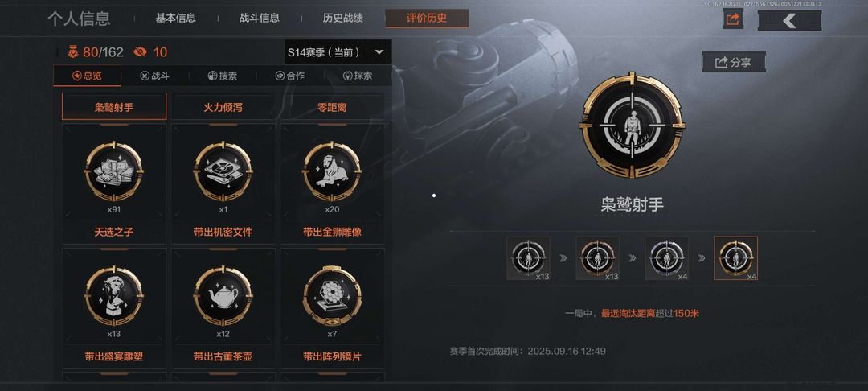Toggle the hidden badges eye icon

click(x=140, y=52)
